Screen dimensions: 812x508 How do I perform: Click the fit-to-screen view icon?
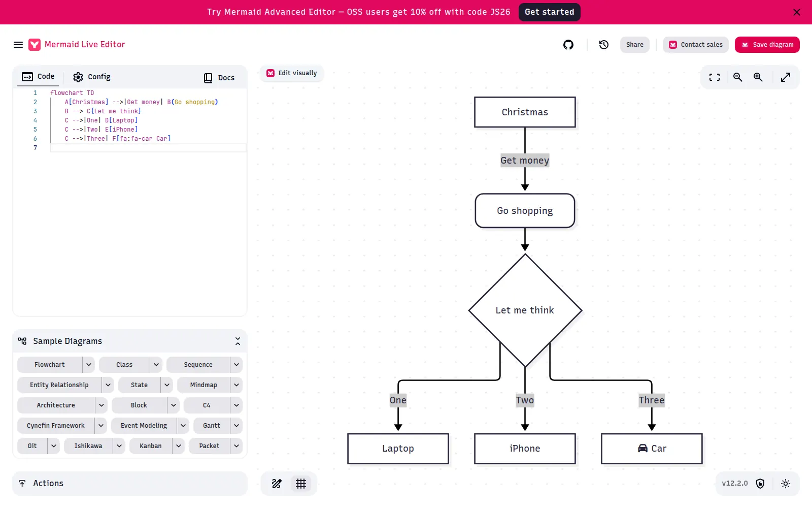pos(715,77)
